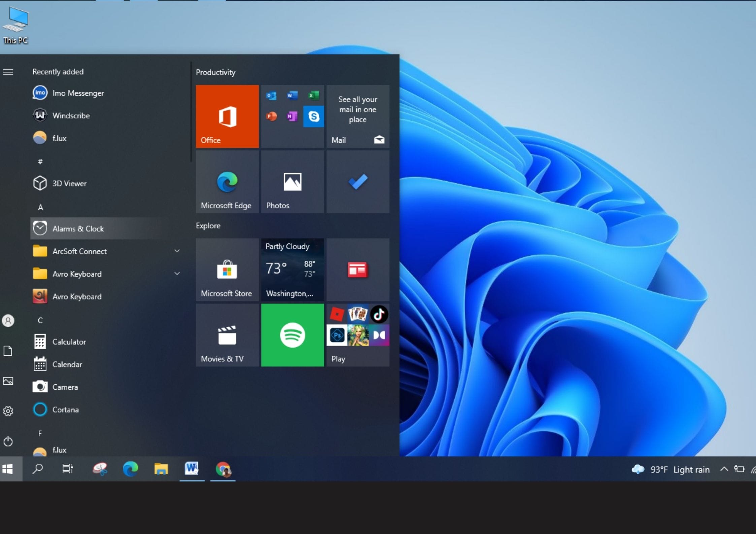Image resolution: width=756 pixels, height=534 pixels.
Task: Open Microsoft Edge from the taskbar
Action: click(x=131, y=469)
